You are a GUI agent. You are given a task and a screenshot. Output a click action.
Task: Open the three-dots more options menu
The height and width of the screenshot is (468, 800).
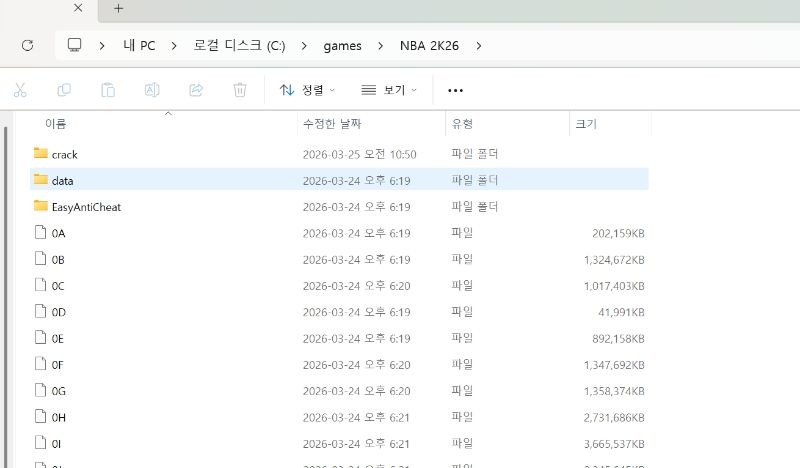tap(455, 90)
